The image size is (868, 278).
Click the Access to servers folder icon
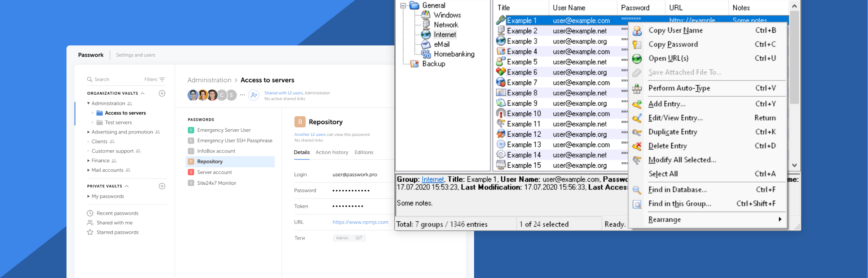(x=100, y=113)
